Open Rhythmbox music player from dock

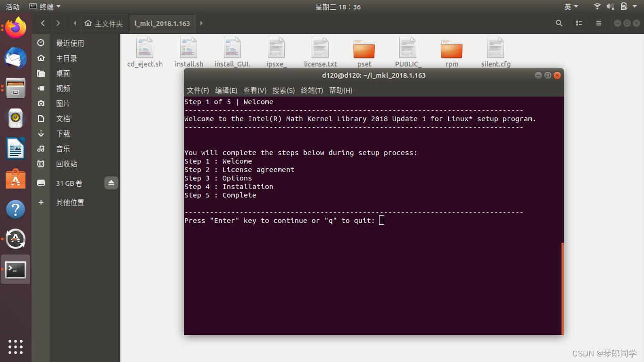[x=16, y=118]
